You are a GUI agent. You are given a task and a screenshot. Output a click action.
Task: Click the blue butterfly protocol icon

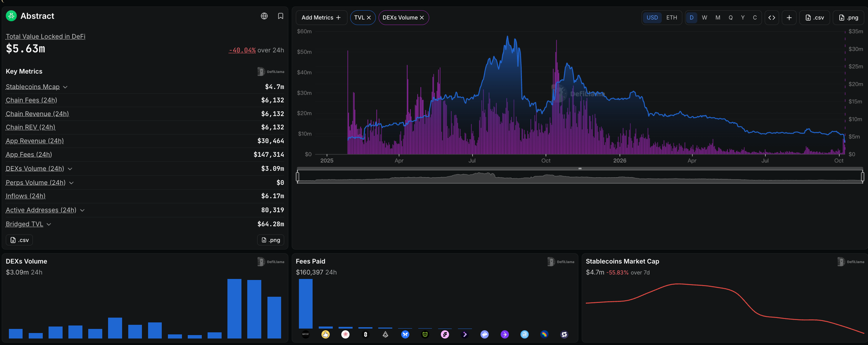click(405, 334)
